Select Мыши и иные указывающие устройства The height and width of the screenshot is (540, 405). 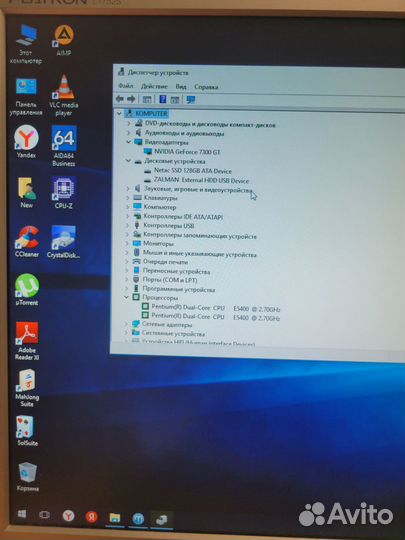[x=199, y=254]
